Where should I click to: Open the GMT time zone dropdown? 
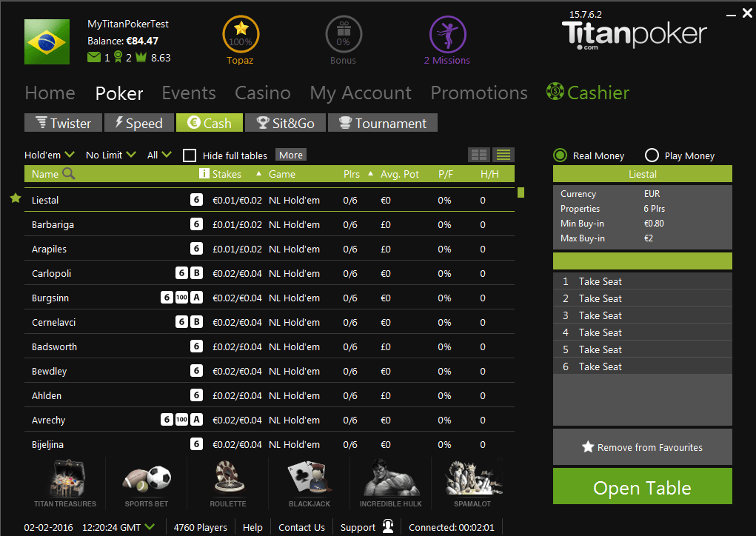coord(150,527)
